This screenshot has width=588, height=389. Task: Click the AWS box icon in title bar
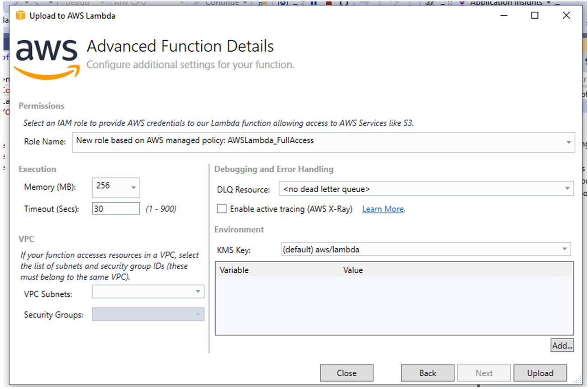coord(20,16)
